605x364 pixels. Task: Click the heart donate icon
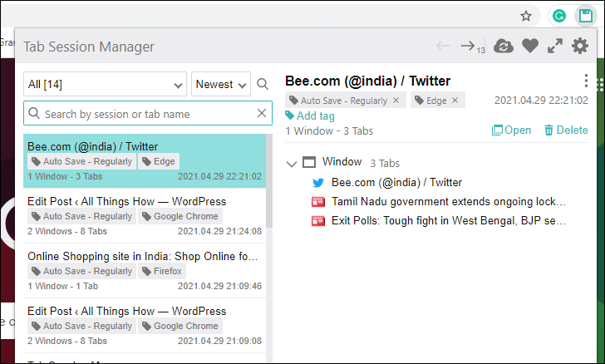coord(529,46)
